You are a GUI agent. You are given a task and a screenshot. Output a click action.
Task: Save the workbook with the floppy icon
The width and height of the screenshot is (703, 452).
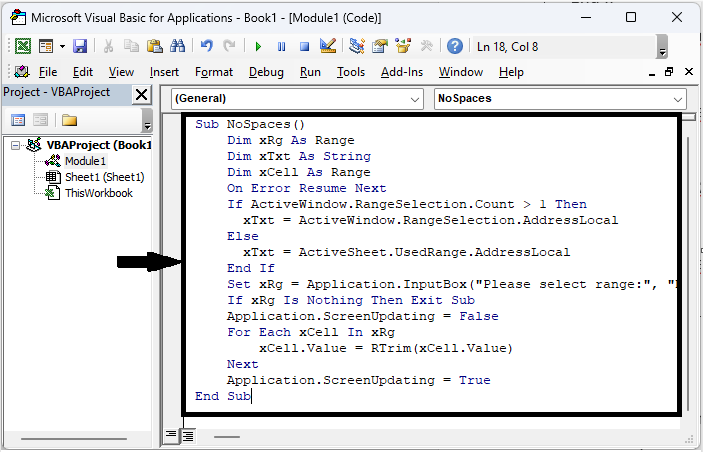(x=80, y=46)
